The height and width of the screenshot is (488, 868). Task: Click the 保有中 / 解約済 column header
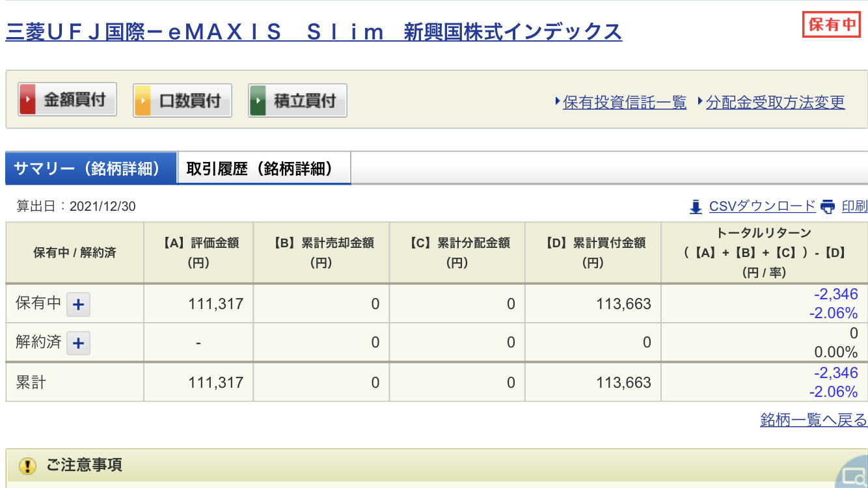pos(74,252)
